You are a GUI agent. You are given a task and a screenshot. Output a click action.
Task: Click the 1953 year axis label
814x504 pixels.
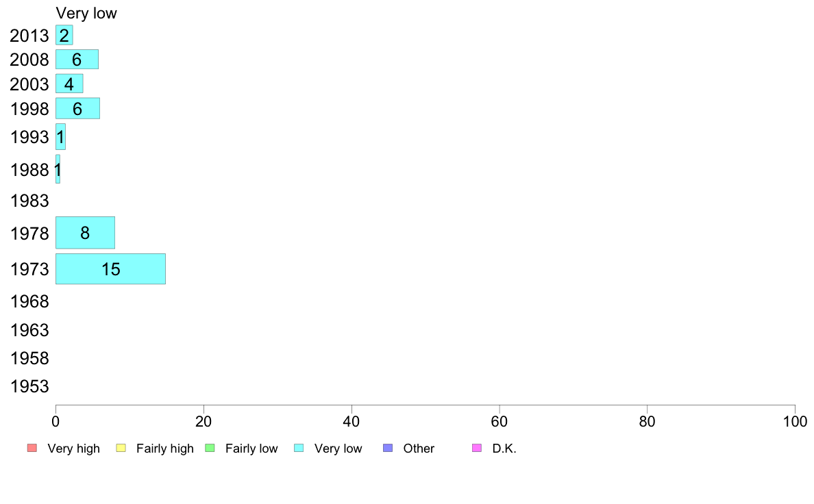(x=29, y=387)
